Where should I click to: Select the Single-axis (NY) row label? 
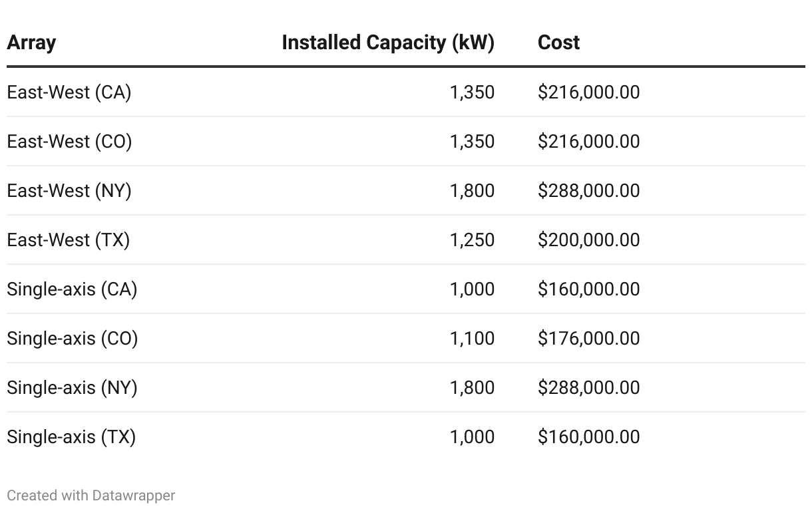(72, 388)
